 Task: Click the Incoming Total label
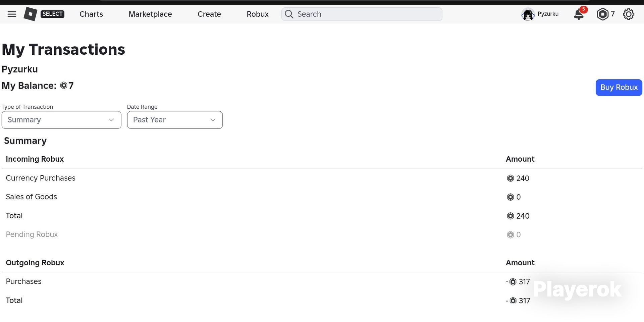[x=14, y=216]
